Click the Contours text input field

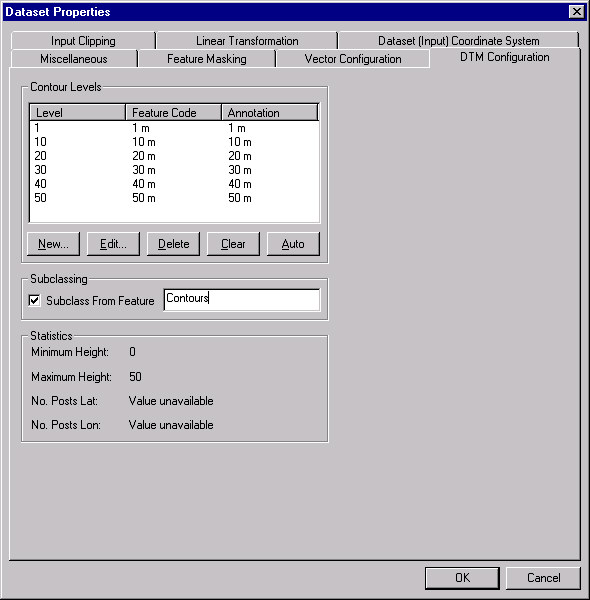pos(242,300)
